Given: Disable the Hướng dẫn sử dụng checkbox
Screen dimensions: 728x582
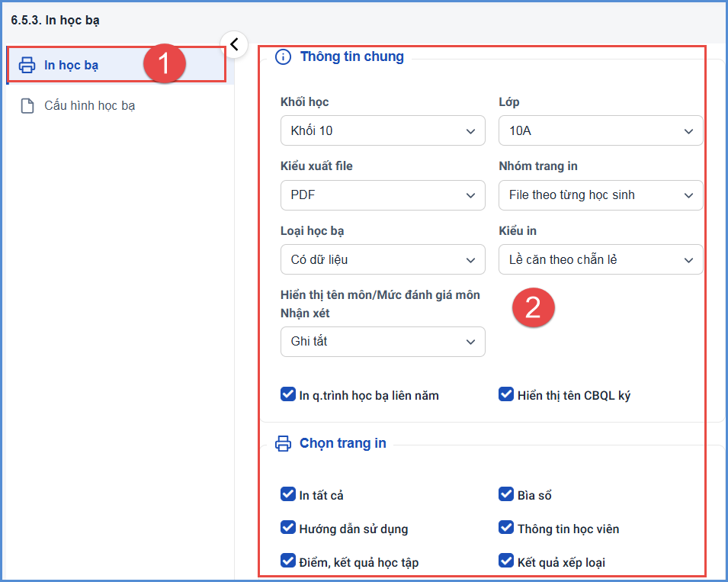Looking at the screenshot, I should point(288,528).
